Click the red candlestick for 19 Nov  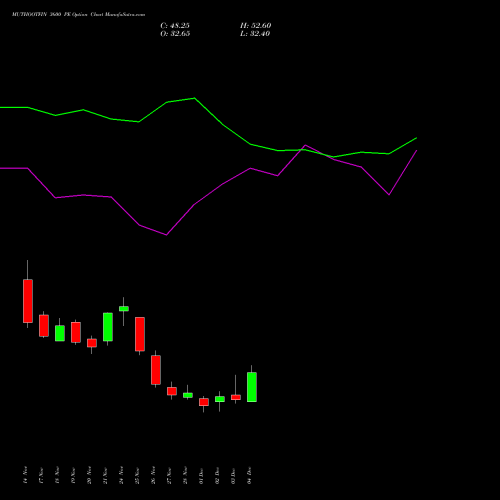click(76, 332)
